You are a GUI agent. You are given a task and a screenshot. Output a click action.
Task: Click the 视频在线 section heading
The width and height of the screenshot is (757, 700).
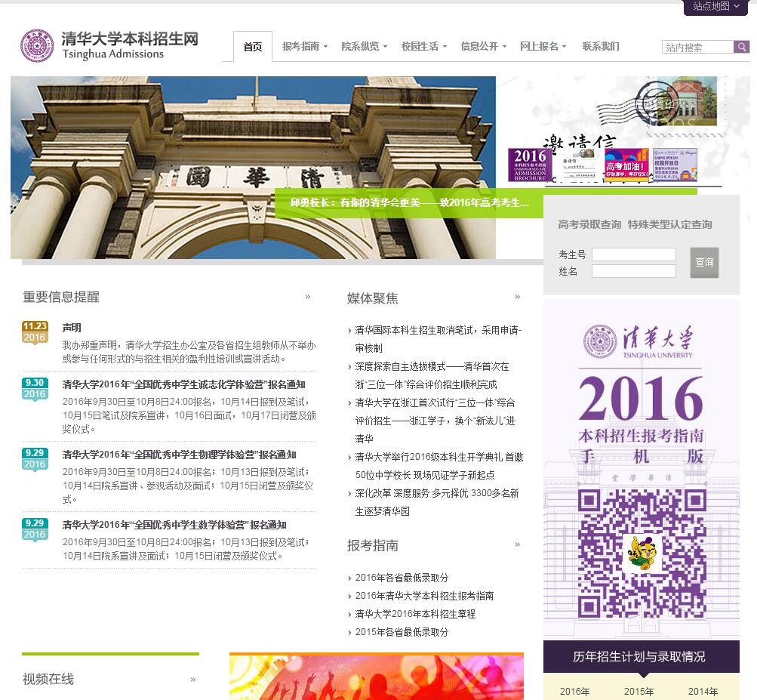(x=48, y=679)
